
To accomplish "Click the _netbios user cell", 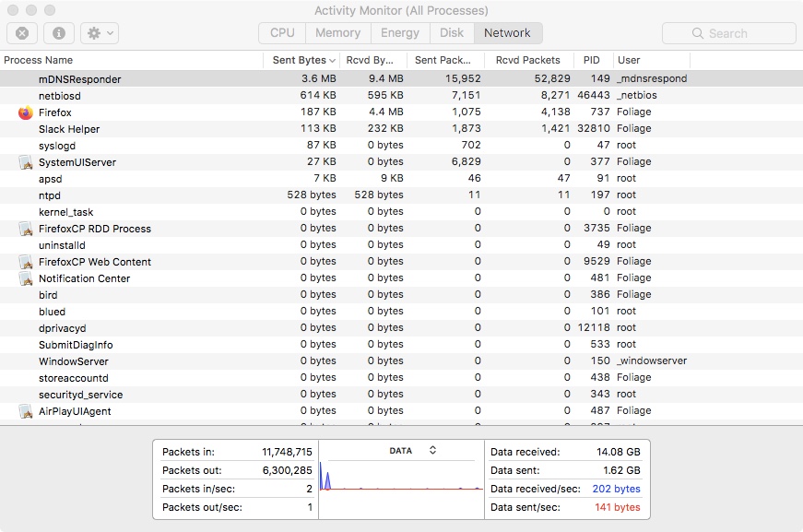I will coord(636,95).
